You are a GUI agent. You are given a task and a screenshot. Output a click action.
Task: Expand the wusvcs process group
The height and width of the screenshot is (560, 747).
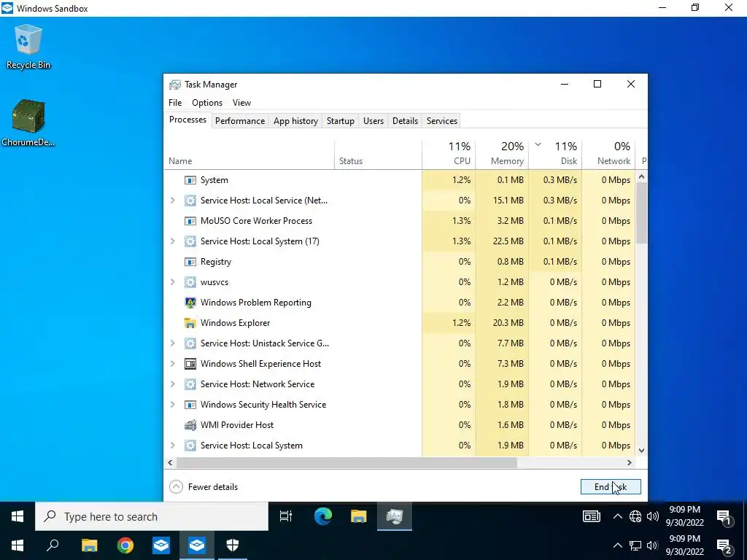(x=172, y=282)
